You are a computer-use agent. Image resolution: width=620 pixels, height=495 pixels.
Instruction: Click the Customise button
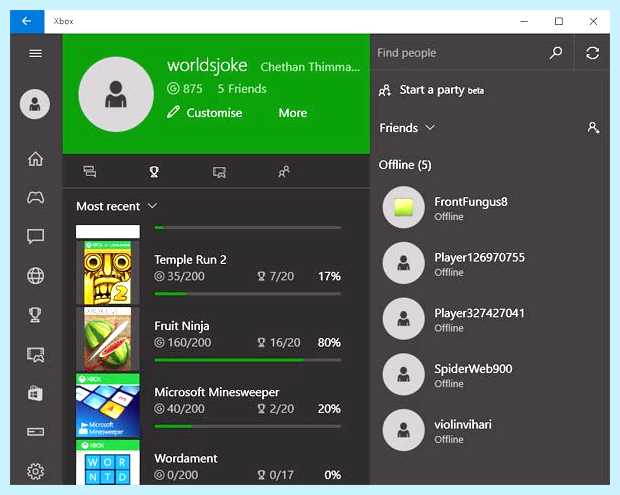click(x=204, y=113)
